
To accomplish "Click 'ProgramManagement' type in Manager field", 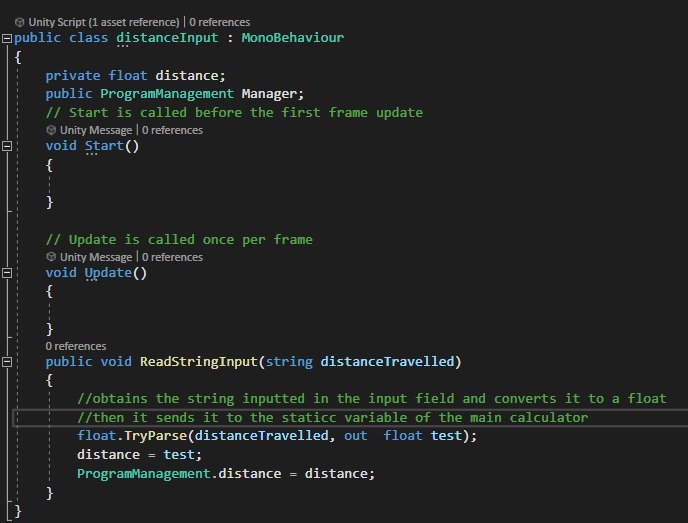I will click(167, 94).
